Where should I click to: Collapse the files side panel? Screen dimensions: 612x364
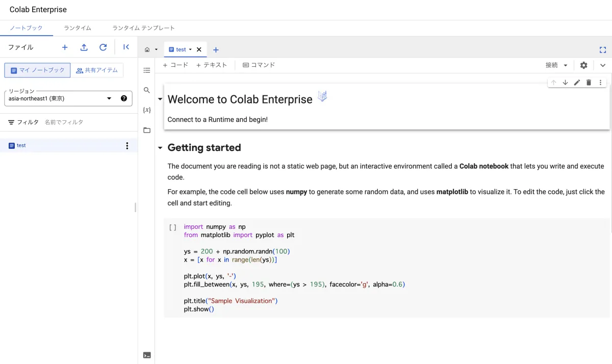coord(126,47)
